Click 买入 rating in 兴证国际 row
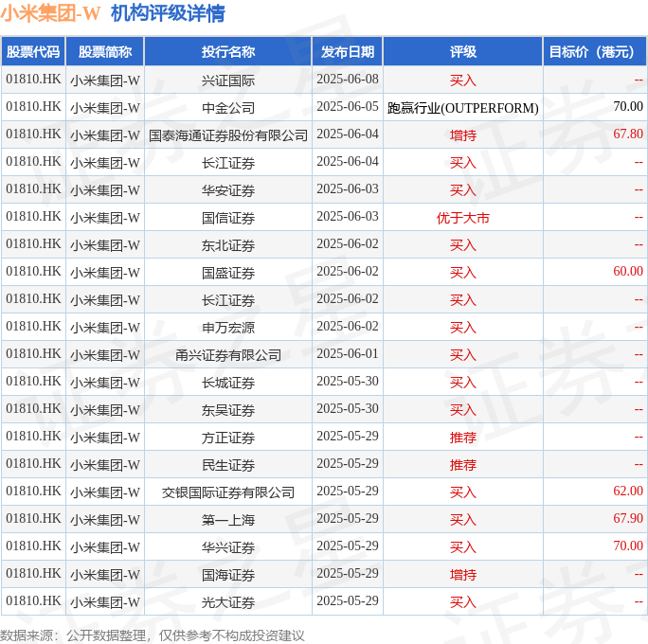Image resolution: width=648 pixels, height=644 pixels. coord(463,80)
